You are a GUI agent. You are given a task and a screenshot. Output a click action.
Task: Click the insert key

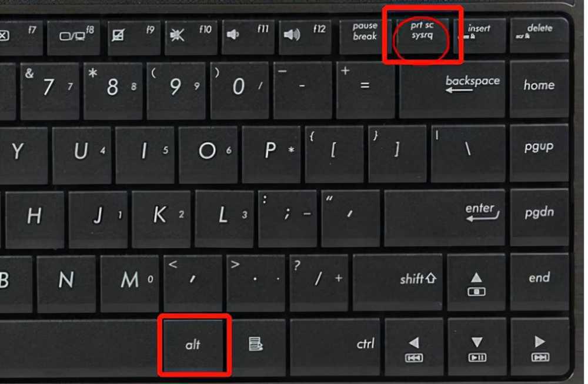click(x=479, y=35)
